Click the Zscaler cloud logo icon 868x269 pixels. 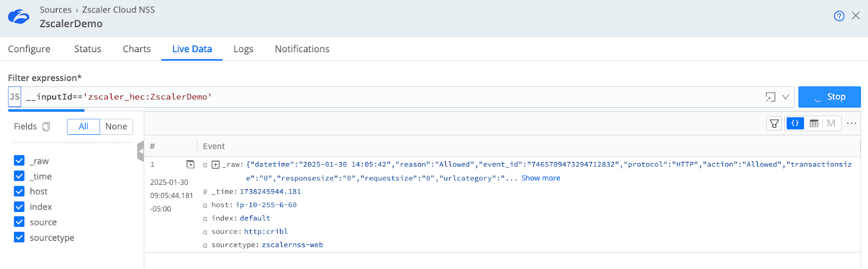tap(19, 17)
